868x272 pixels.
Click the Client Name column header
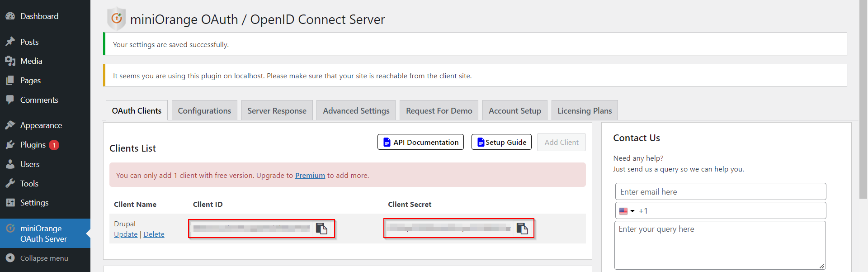(135, 204)
